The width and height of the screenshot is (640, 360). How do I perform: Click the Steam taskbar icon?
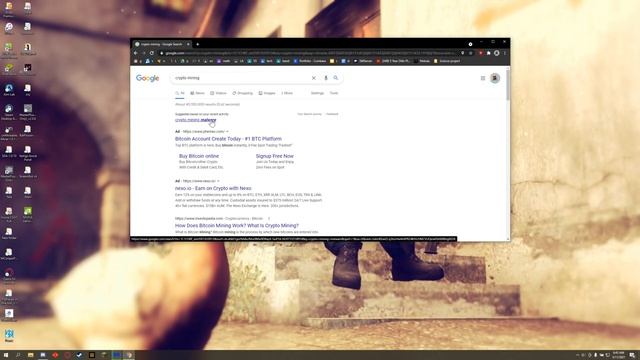pos(80,355)
